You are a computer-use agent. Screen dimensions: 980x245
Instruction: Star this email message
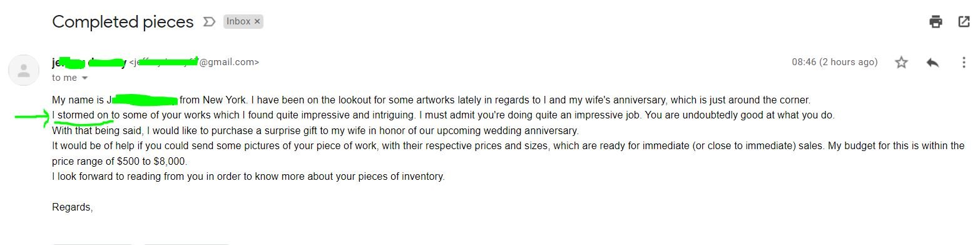(x=901, y=62)
